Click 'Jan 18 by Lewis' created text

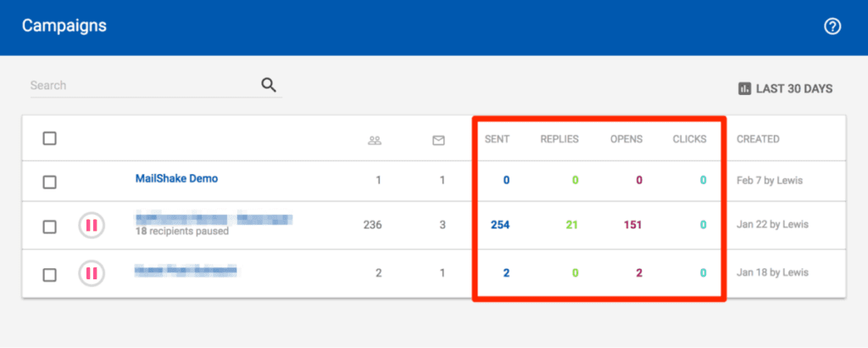coord(773,272)
